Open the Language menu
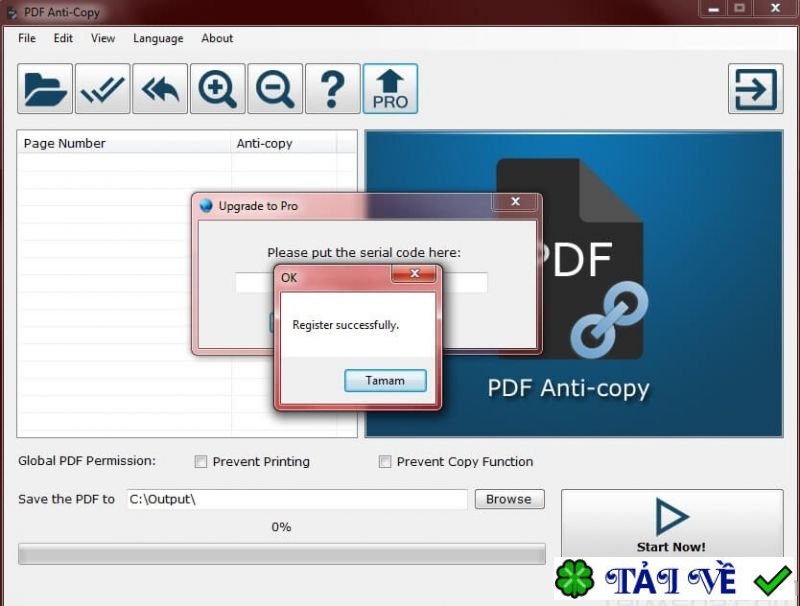800x606 pixels. [158, 39]
